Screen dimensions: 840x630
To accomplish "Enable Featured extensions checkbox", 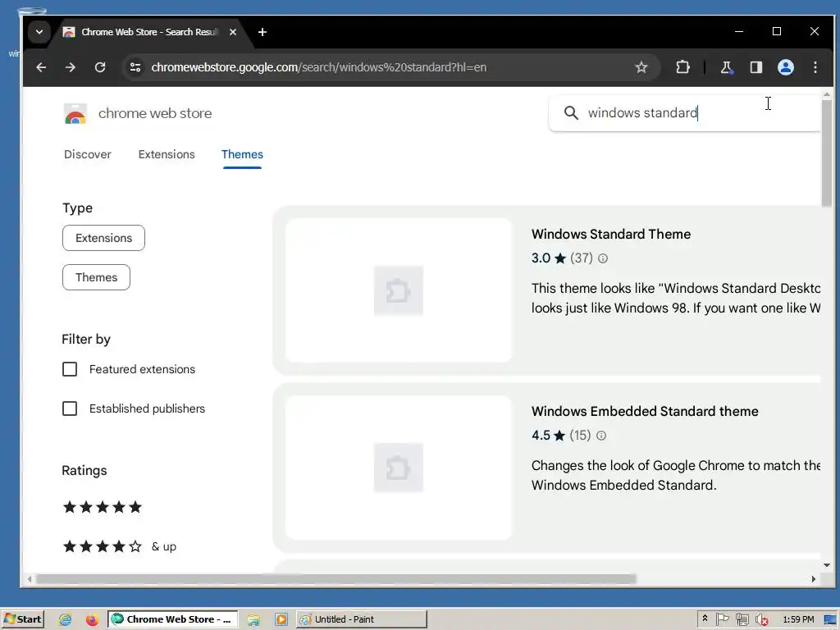I will coord(70,369).
